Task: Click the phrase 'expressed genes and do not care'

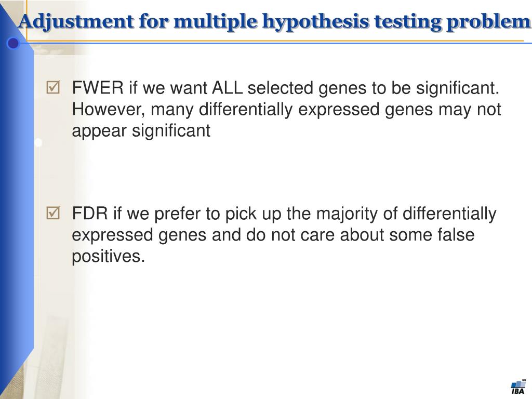Action: click(x=203, y=235)
